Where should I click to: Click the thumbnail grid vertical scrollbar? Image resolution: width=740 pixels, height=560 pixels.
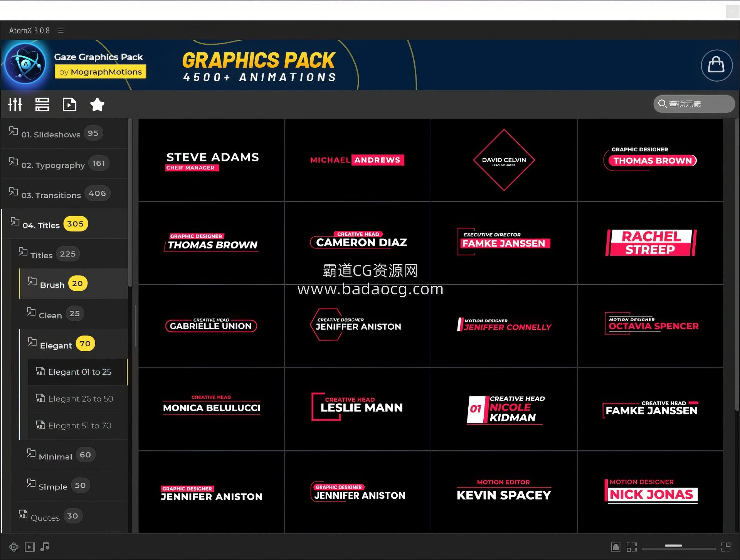pyautogui.click(x=737, y=265)
